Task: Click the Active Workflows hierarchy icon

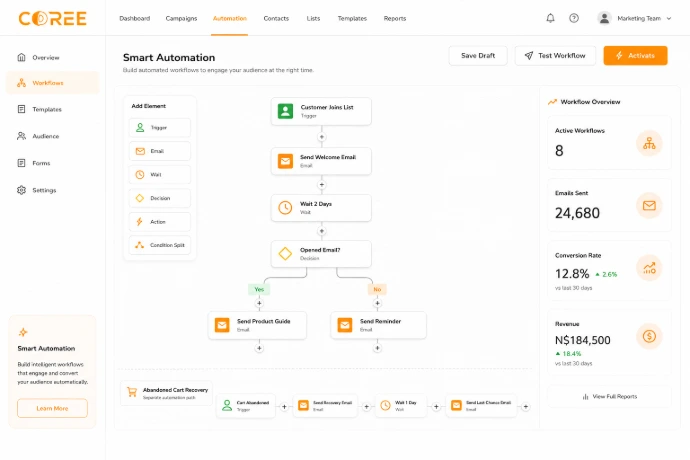Action: [649, 144]
